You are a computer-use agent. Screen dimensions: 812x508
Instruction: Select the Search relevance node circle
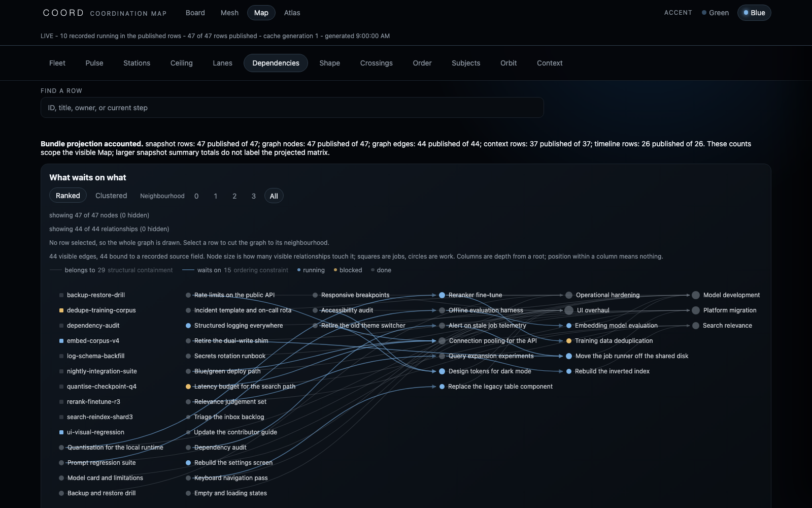(x=696, y=326)
